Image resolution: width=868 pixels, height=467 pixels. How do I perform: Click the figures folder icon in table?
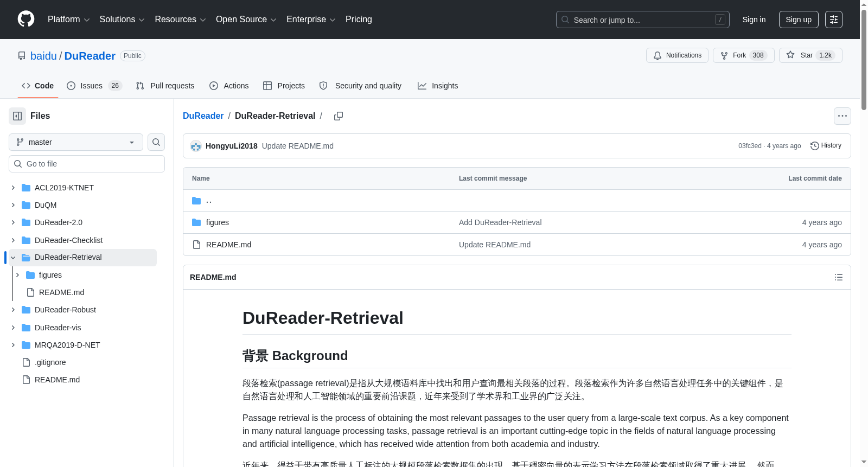tap(196, 222)
